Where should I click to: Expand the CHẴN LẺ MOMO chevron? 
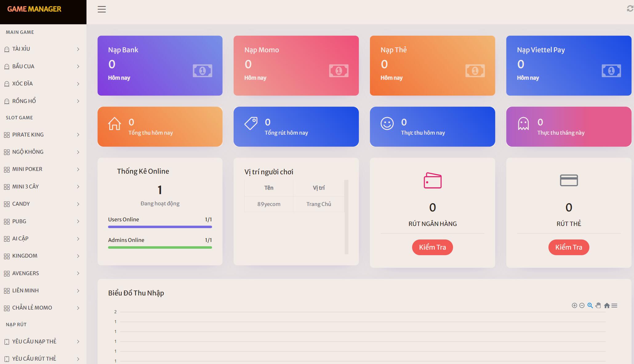click(78, 308)
